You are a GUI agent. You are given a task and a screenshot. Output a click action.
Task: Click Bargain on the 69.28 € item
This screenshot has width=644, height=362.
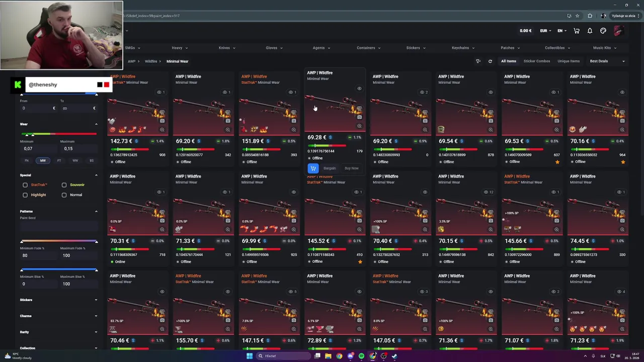(330, 168)
